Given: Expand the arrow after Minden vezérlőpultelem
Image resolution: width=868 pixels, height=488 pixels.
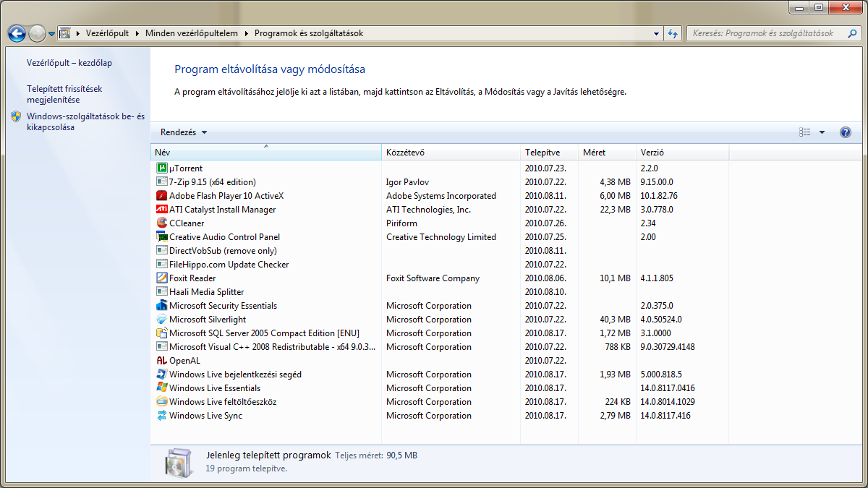Looking at the screenshot, I should (x=246, y=33).
